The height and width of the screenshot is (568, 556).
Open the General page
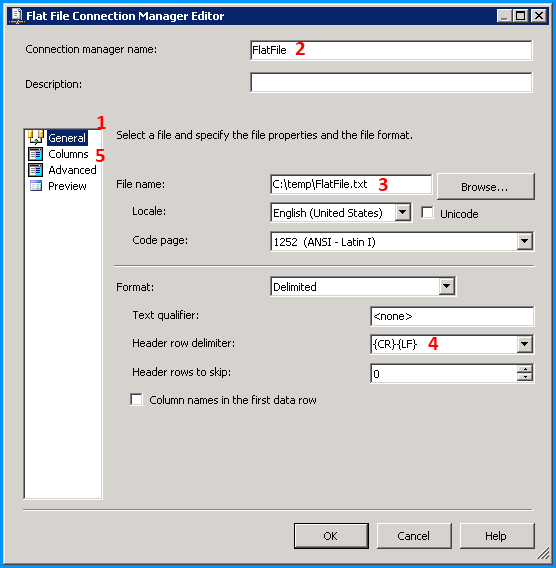click(67, 138)
